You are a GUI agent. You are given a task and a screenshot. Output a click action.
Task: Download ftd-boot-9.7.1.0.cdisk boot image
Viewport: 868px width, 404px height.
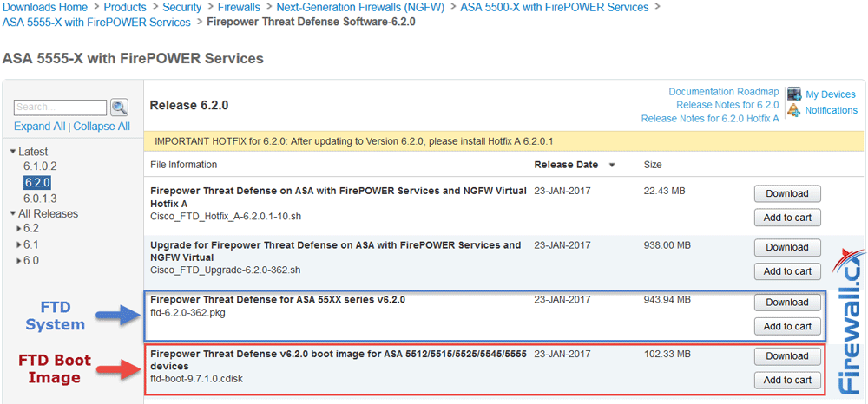[x=787, y=356]
